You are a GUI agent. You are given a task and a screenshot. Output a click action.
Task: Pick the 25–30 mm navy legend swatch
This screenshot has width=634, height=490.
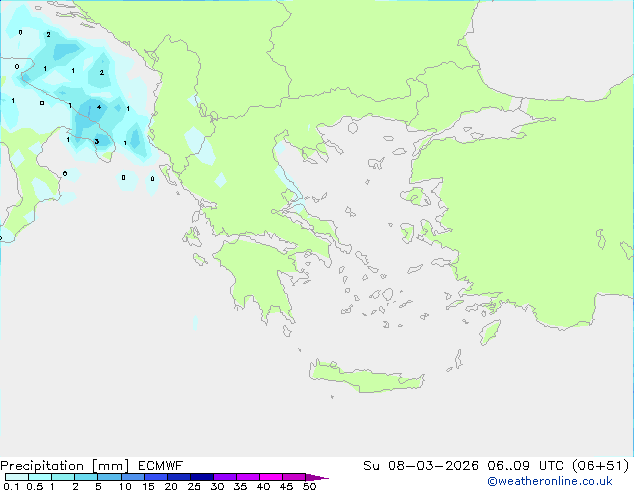tap(201, 477)
